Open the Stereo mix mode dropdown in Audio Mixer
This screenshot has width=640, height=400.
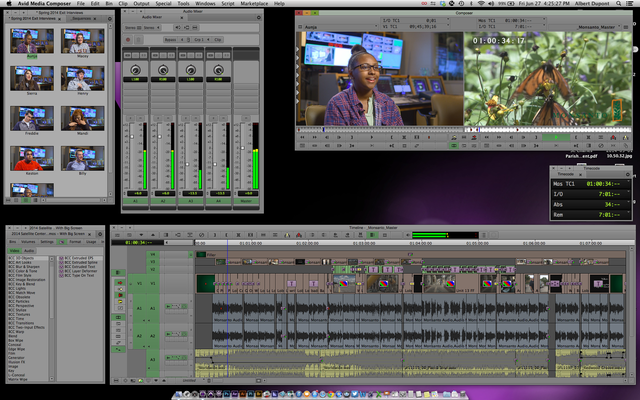click(152, 28)
